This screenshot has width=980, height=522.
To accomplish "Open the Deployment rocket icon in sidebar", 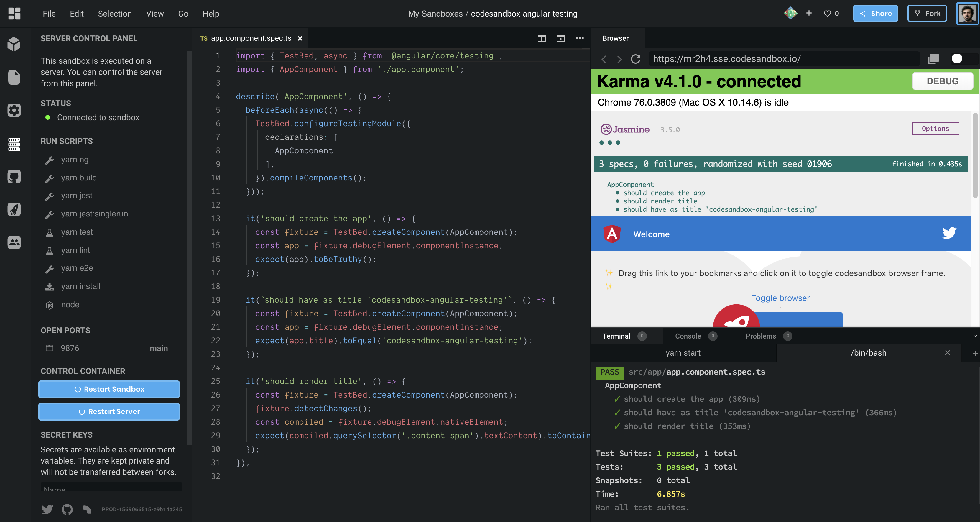I will pos(14,209).
